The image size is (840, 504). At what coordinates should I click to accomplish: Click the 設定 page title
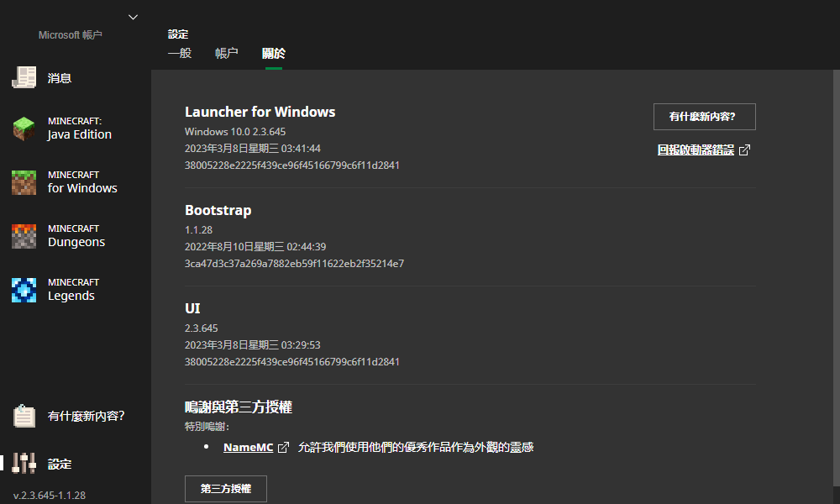point(178,34)
